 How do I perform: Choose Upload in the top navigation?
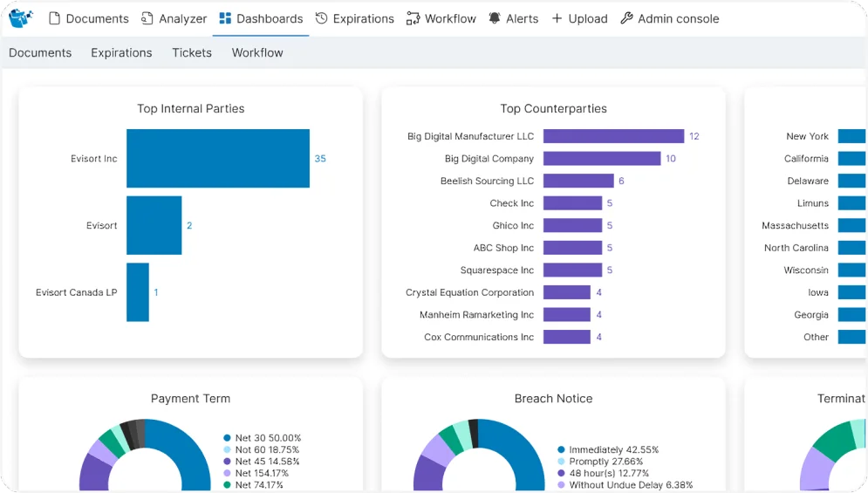(579, 18)
